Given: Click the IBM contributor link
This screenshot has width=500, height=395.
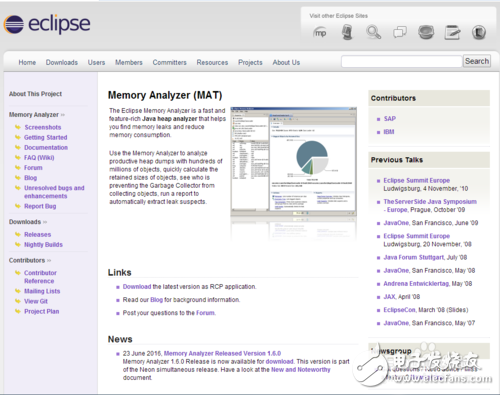Looking at the screenshot, I should click(389, 132).
